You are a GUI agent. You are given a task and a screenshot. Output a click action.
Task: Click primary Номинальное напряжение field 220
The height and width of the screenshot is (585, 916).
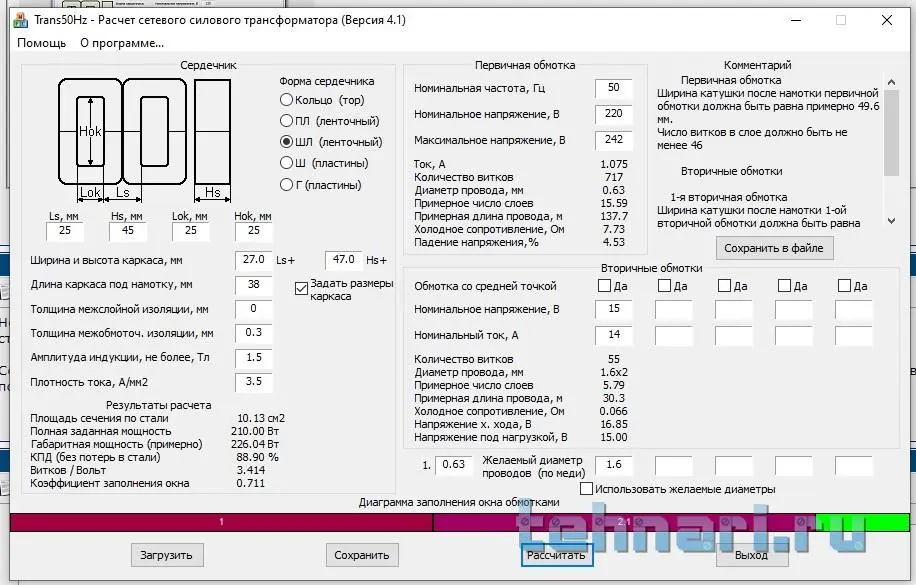click(613, 113)
